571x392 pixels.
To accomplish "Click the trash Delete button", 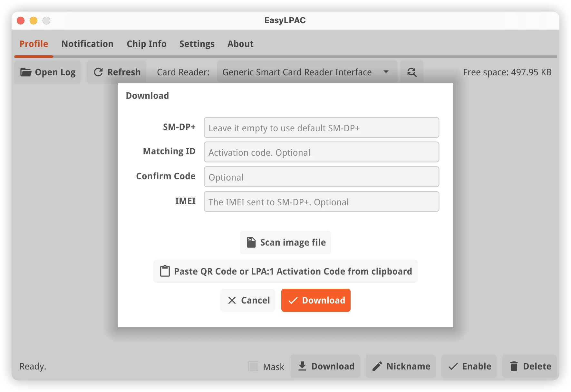I will [x=530, y=366].
